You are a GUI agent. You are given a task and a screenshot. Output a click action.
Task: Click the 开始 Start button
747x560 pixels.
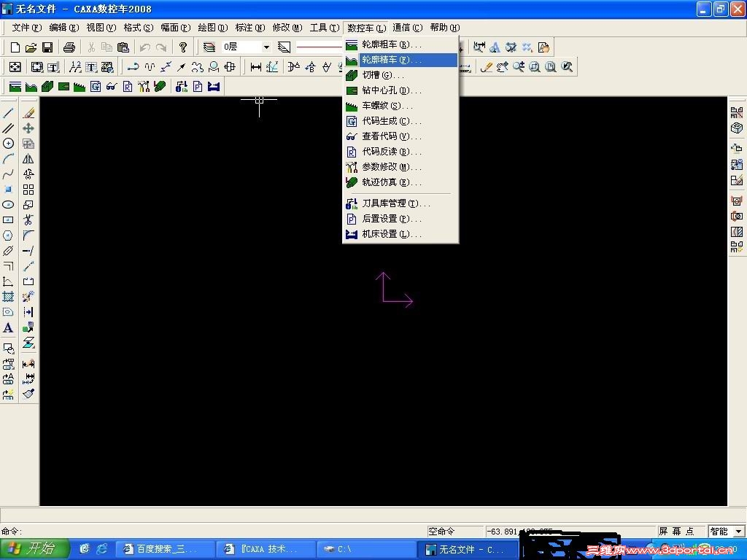(34, 549)
